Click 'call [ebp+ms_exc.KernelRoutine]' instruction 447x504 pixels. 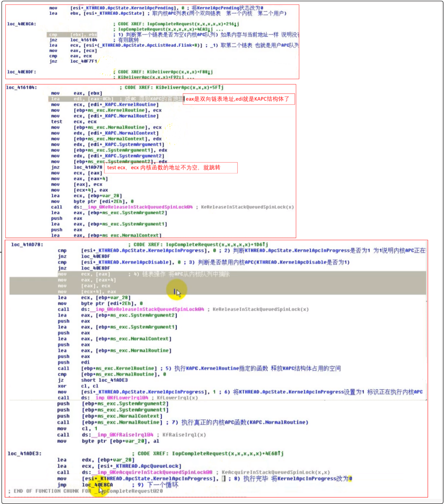pos(108,368)
